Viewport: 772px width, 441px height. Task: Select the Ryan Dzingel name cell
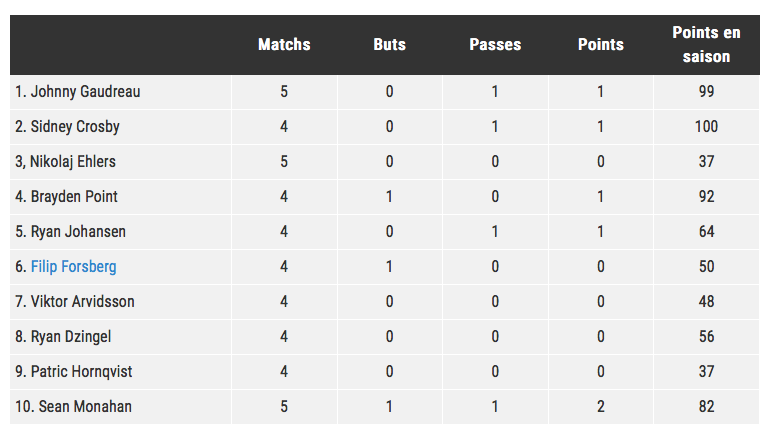tap(121, 337)
